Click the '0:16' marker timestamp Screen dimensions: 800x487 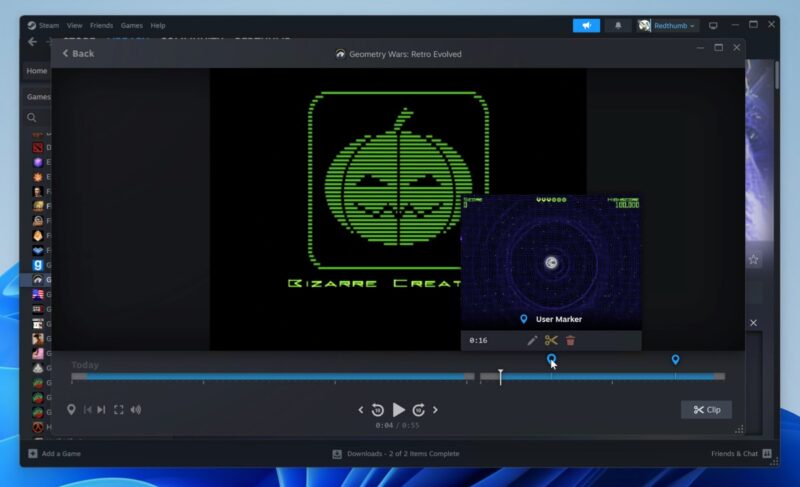click(x=478, y=341)
